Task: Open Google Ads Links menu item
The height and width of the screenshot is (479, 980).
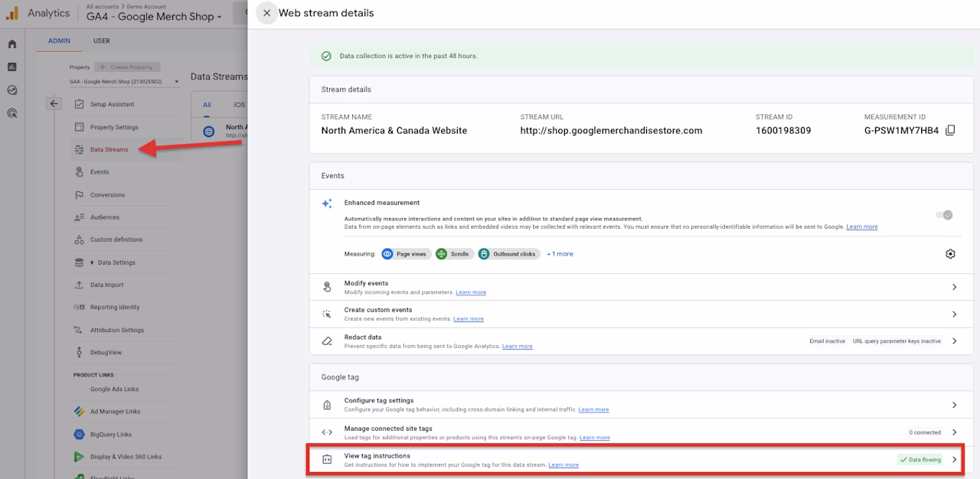Action: coord(115,389)
